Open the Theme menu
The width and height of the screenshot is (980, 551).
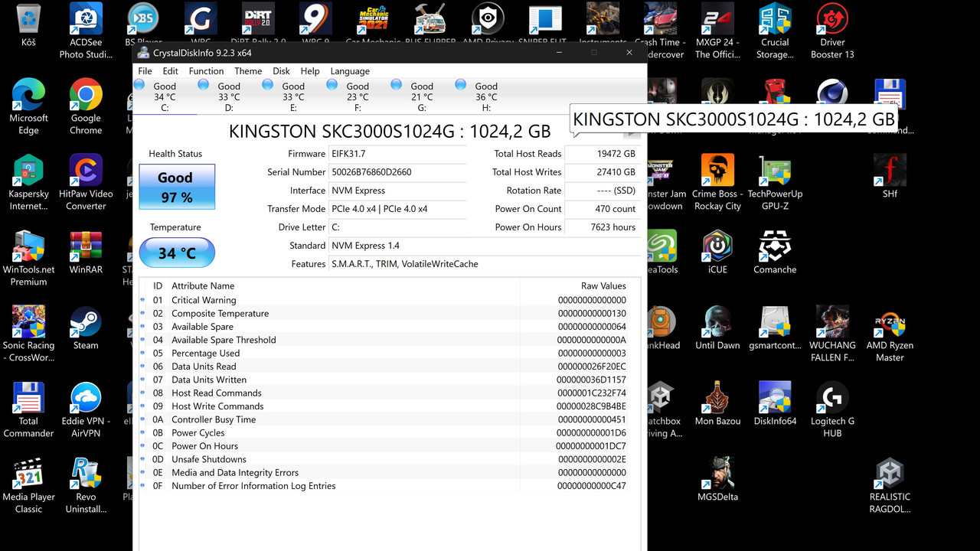click(248, 70)
